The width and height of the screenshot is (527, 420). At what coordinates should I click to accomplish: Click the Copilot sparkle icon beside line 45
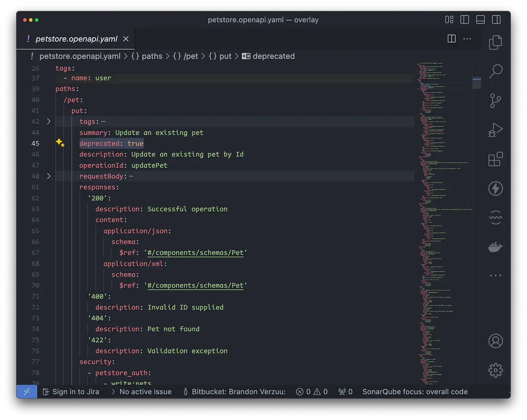point(60,143)
